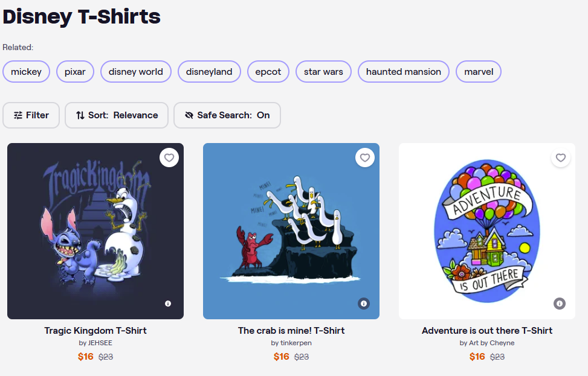The image size is (588, 376).
Task: Choose the pixar related tag
Action: coord(75,72)
